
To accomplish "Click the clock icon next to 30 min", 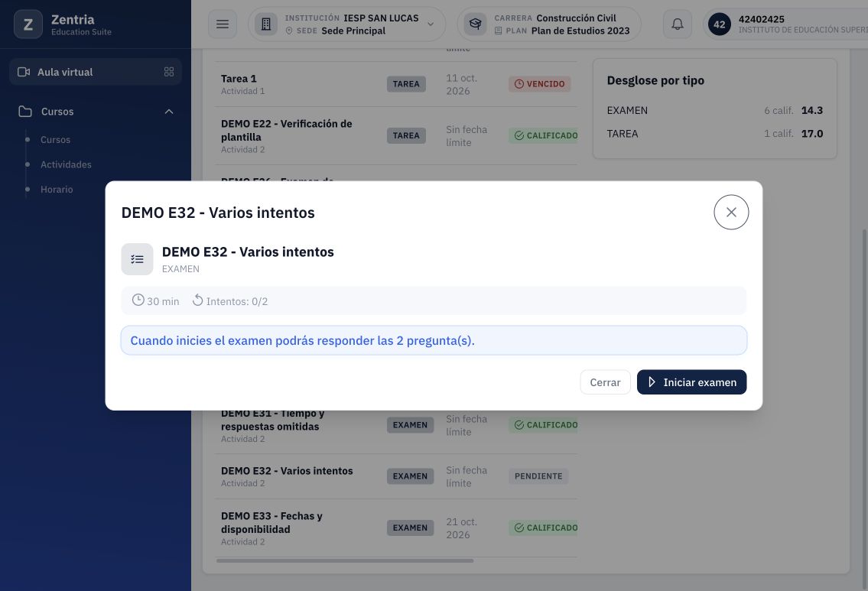I will 138,300.
